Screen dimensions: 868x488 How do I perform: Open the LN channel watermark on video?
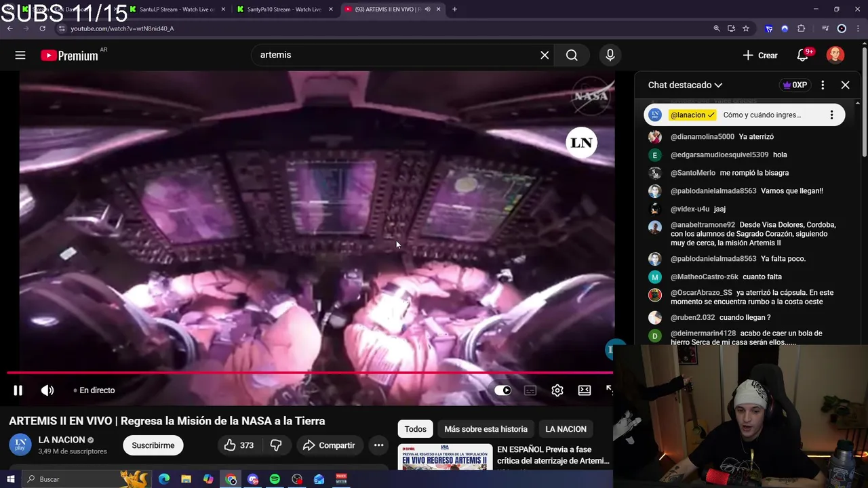[x=581, y=142]
